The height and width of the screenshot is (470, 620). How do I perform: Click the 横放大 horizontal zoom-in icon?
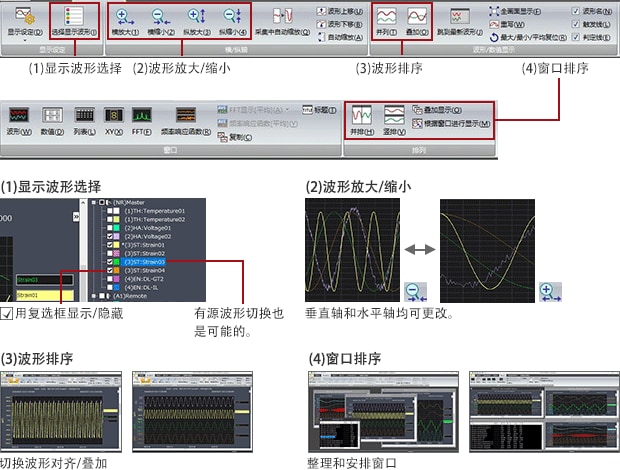click(x=125, y=20)
